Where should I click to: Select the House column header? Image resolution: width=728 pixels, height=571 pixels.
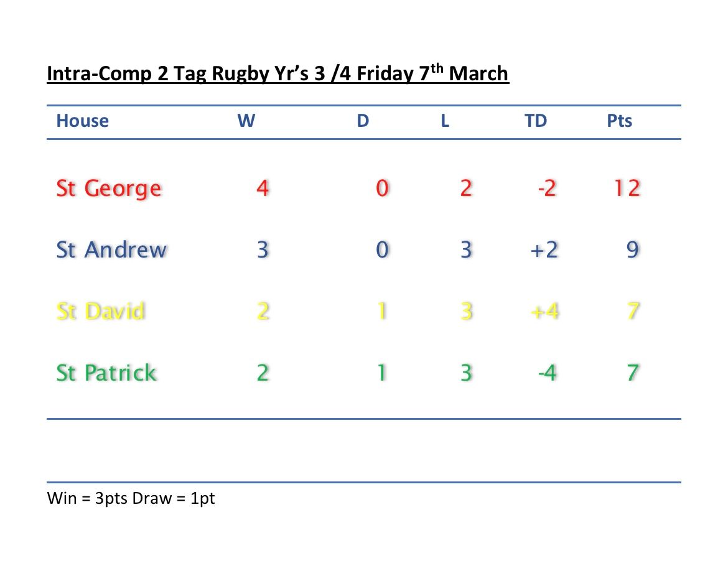(x=82, y=121)
